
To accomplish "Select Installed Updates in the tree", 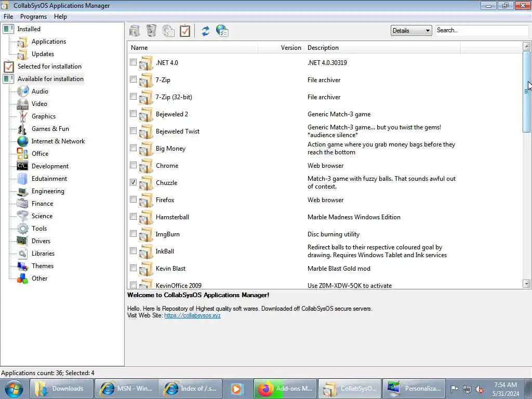I will [x=43, y=54].
